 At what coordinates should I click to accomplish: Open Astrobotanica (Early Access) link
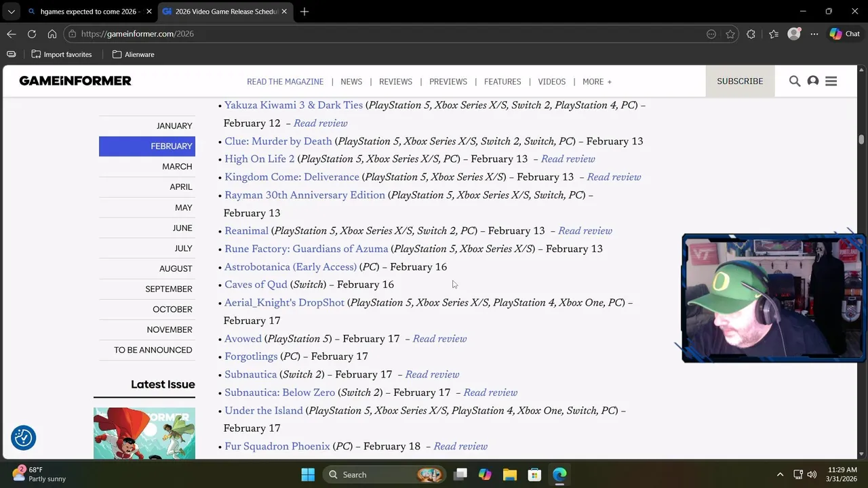click(290, 267)
